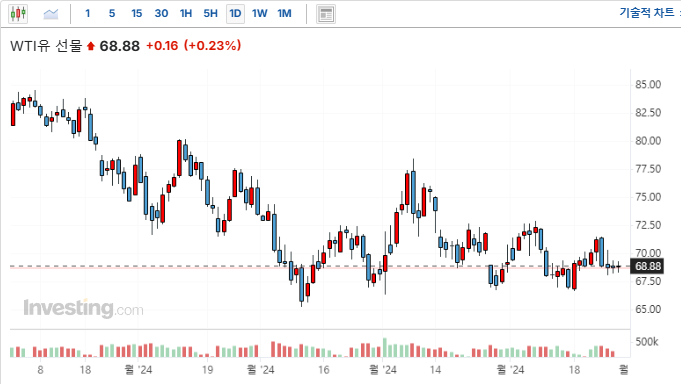This screenshot has height=384, width=681.
Task: Open the chart layout table icon
Action: 326,14
